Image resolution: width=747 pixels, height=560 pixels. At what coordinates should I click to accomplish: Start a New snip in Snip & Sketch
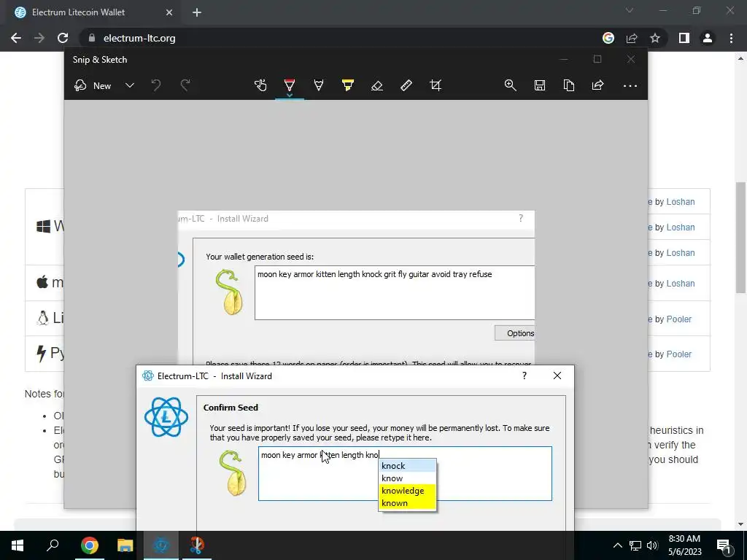coord(93,86)
